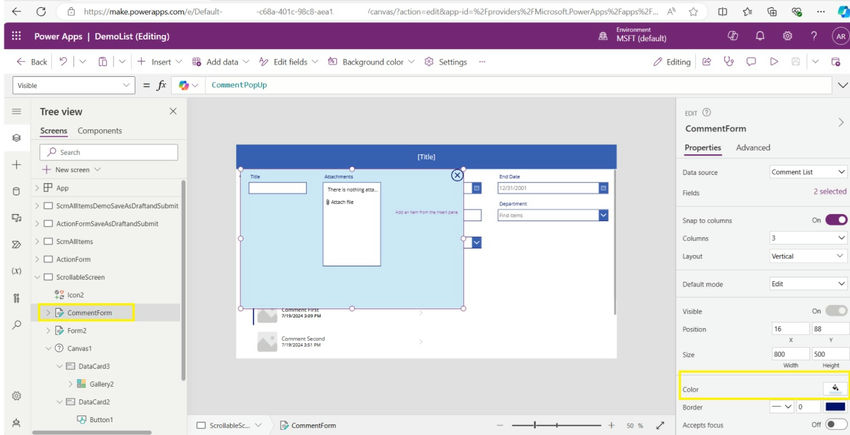The height and width of the screenshot is (435, 850).
Task: Open the Data source dropdown
Action: click(x=808, y=172)
